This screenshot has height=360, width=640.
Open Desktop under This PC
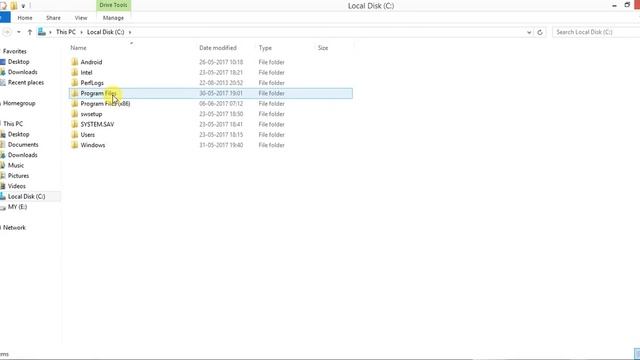pos(18,134)
